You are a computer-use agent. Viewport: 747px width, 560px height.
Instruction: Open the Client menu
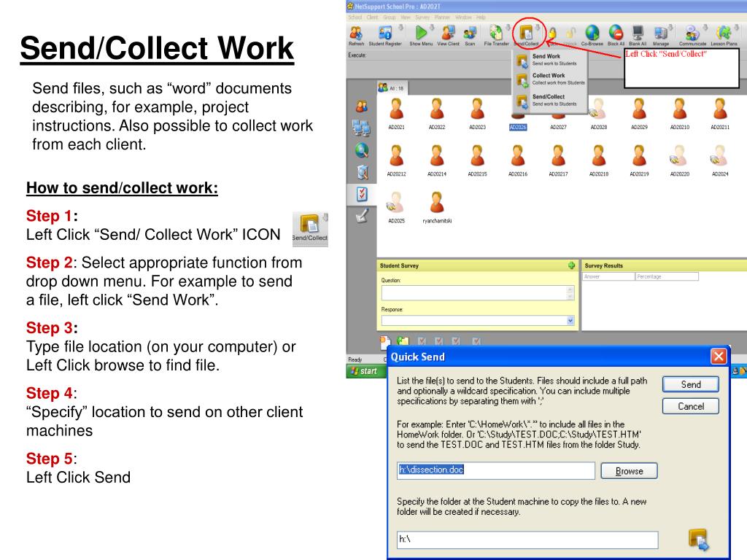[x=372, y=17]
